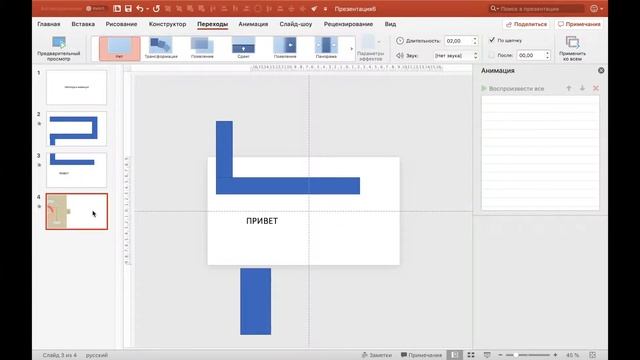Click transition star icon beside slide 2

coord(39,124)
